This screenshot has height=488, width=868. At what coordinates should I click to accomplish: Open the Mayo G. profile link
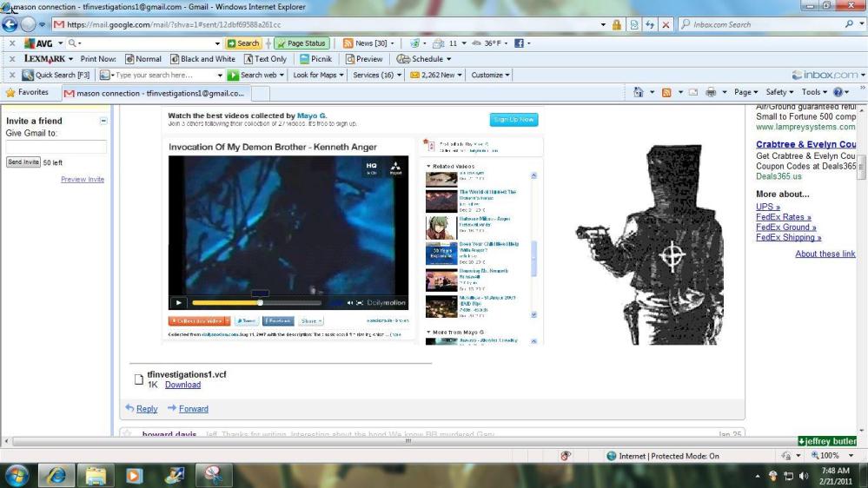pos(312,115)
